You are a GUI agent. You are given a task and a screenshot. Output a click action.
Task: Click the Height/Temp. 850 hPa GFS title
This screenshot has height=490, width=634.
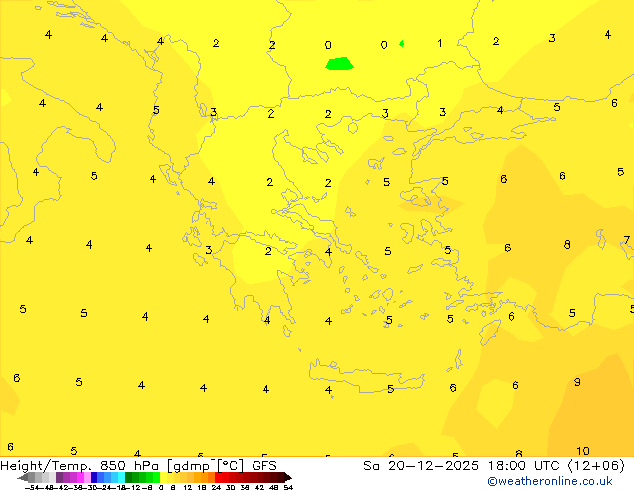138,466
